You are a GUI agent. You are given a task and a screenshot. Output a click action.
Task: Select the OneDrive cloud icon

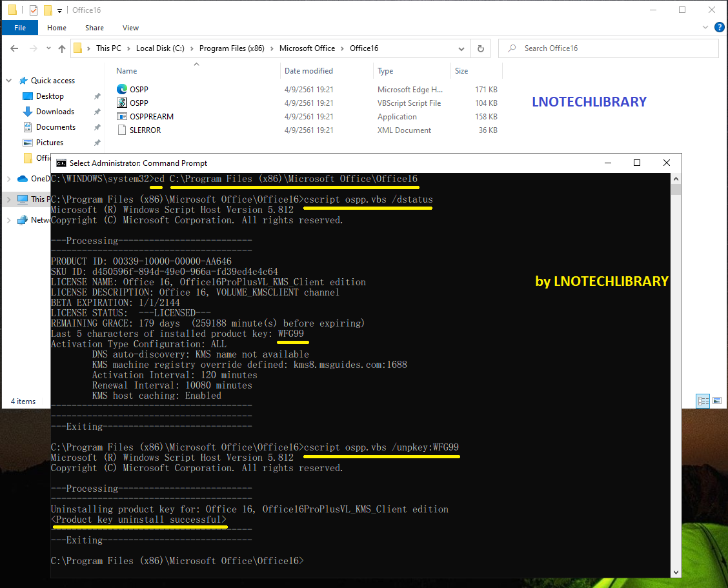(x=23, y=179)
